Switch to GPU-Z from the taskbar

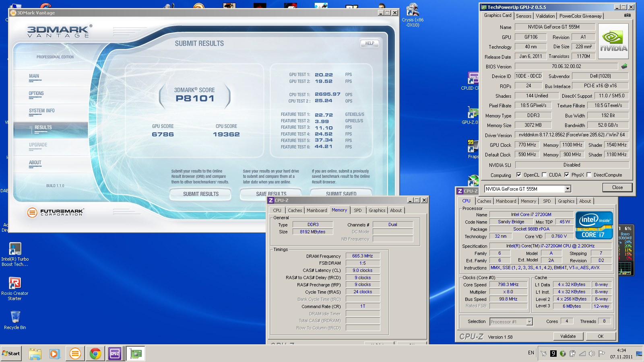tap(136, 354)
